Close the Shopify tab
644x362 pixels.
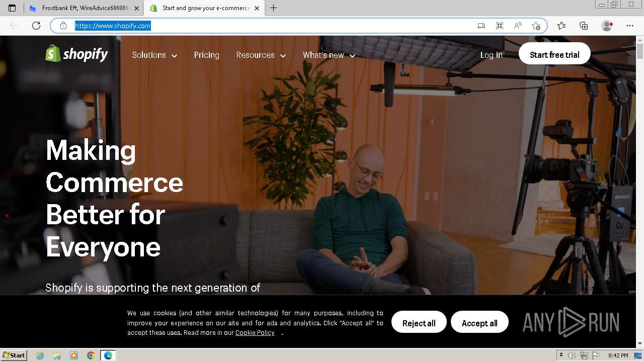(257, 9)
